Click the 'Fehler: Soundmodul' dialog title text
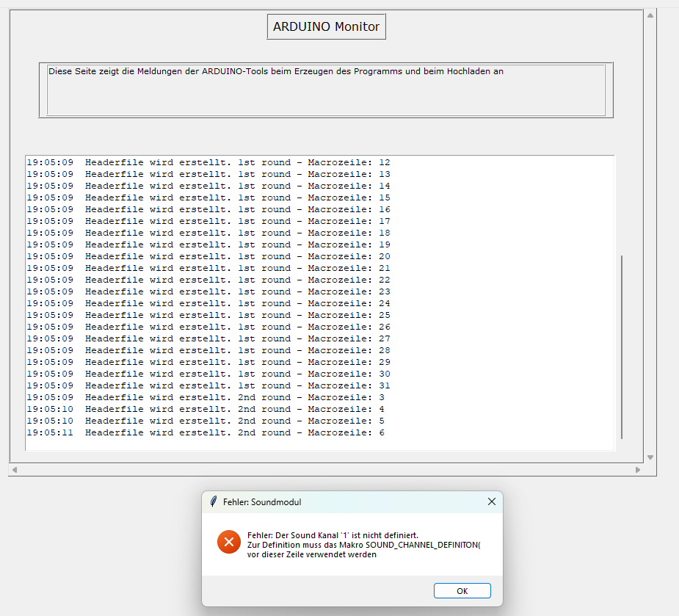This screenshot has height=616, width=679. coord(262,502)
